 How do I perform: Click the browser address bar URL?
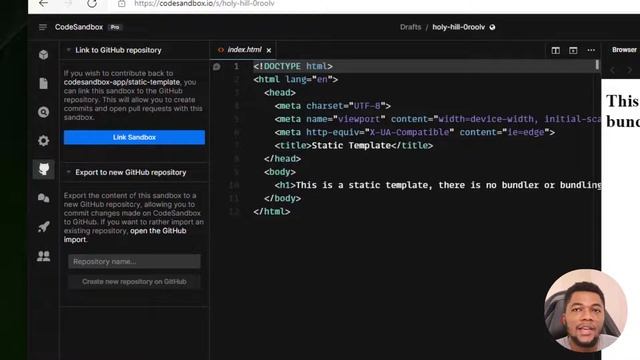[x=204, y=3]
